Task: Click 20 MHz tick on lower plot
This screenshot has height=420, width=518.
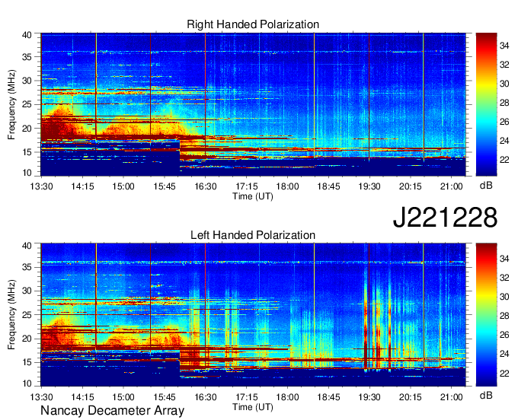Action: point(27,339)
